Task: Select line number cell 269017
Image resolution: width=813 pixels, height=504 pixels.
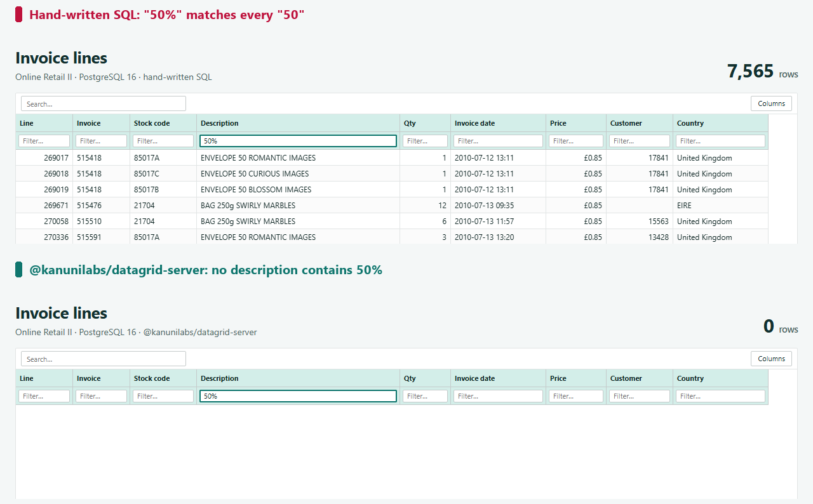Action: click(x=44, y=157)
